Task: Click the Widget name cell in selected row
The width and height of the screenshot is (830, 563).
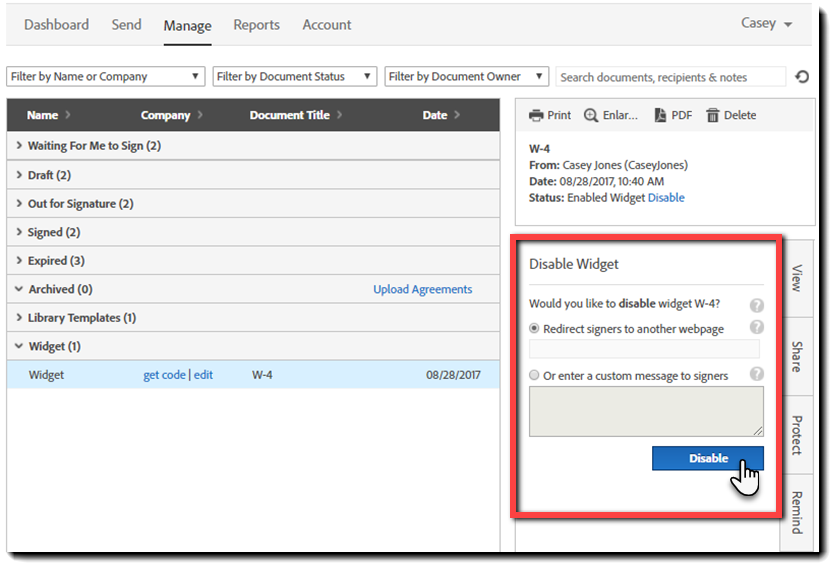Action: [46, 375]
